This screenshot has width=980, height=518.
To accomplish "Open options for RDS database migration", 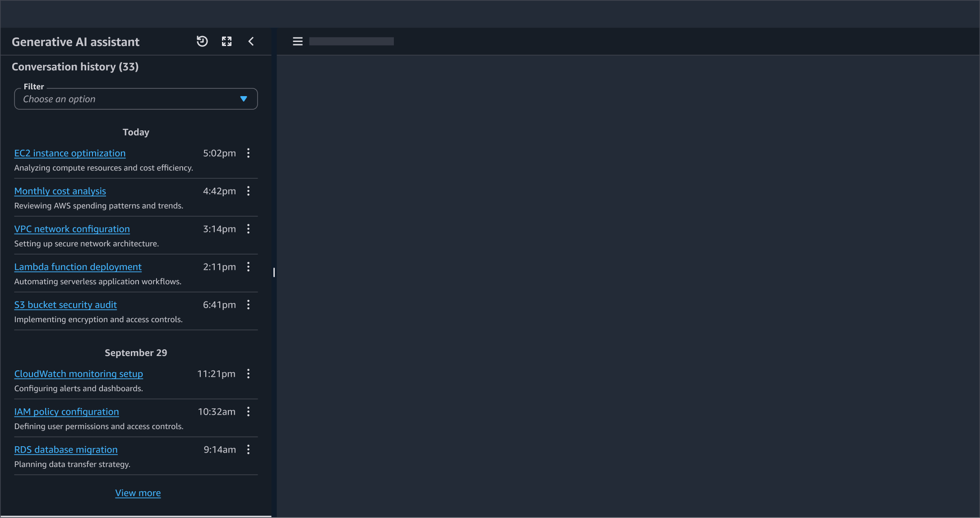I will [248, 449].
